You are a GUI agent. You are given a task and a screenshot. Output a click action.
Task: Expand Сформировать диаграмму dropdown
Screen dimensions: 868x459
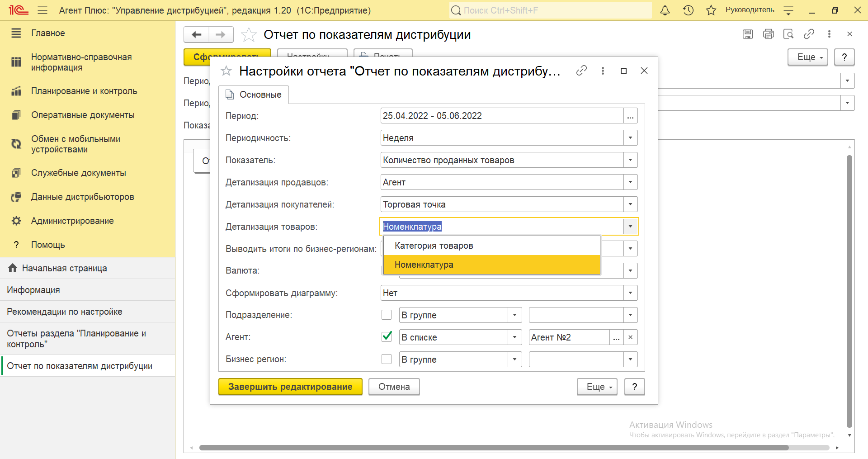click(x=630, y=293)
